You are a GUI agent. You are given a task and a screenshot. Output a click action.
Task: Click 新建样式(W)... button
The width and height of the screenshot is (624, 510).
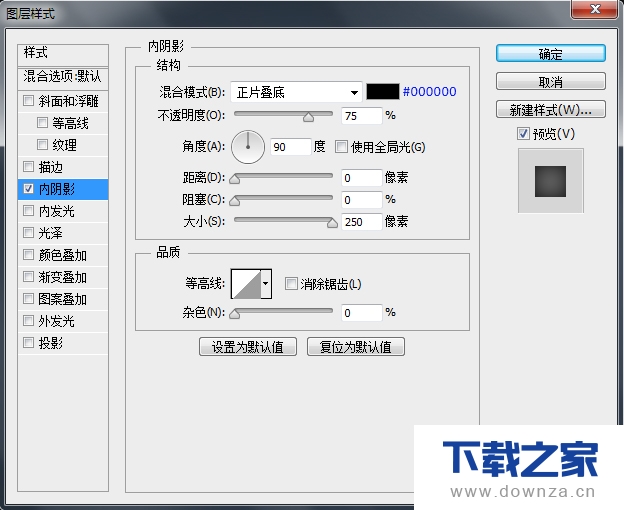[551, 109]
